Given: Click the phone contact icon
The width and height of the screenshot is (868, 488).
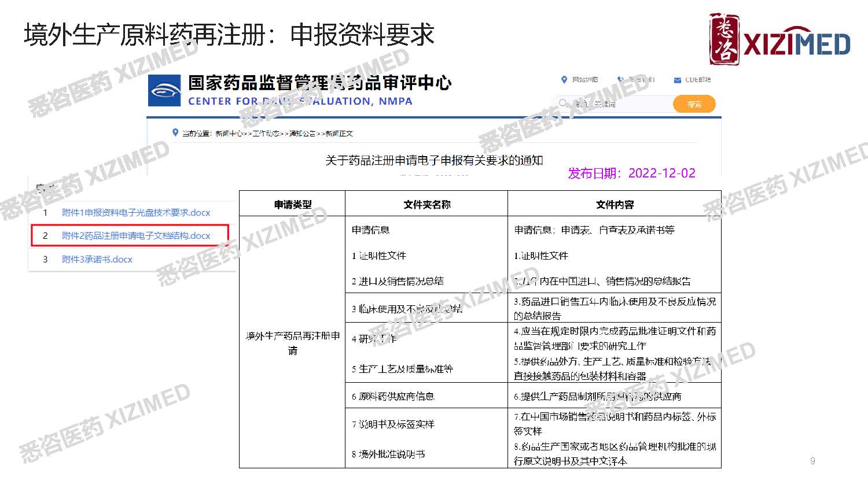Looking at the screenshot, I should click(x=620, y=80).
